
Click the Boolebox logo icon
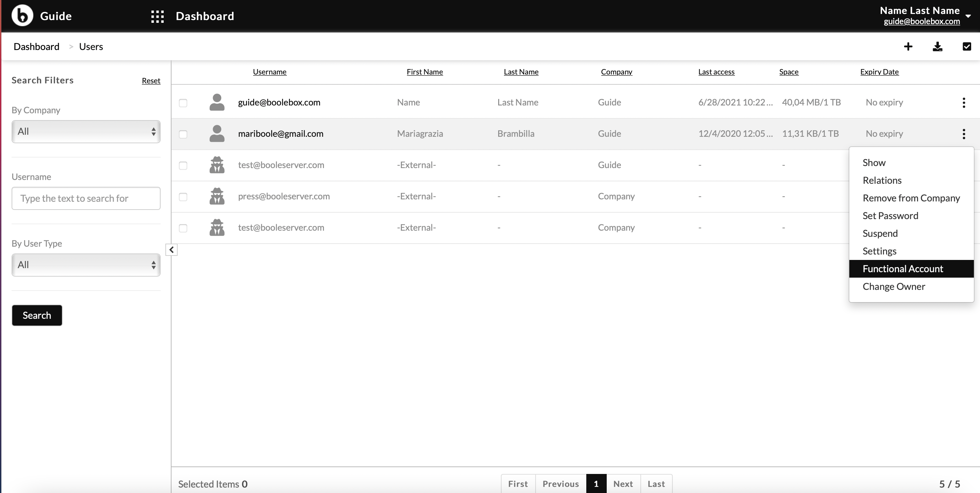pyautogui.click(x=22, y=16)
